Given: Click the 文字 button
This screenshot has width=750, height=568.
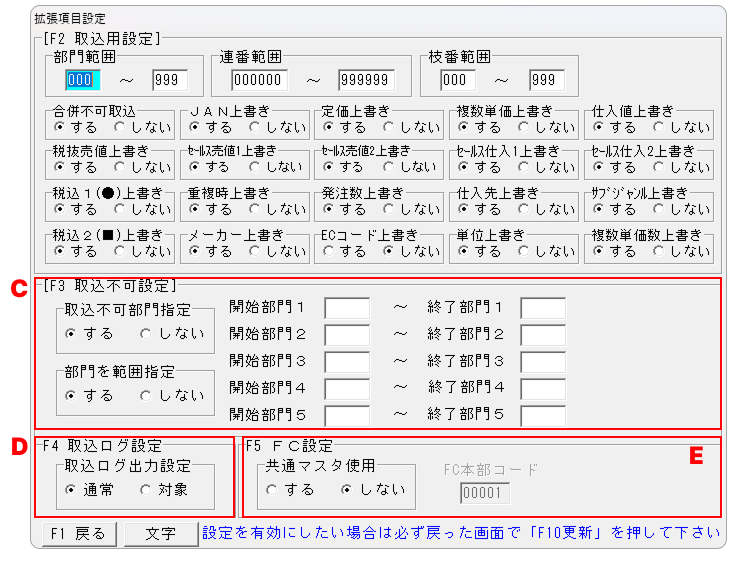Looking at the screenshot, I should [161, 533].
